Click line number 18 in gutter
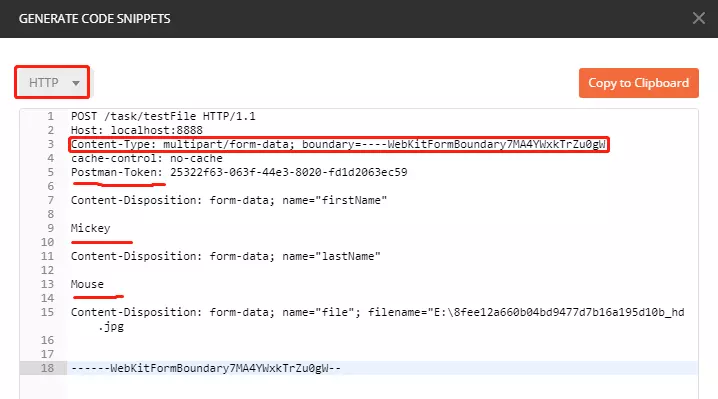This screenshot has height=399, width=718. click(x=47, y=368)
